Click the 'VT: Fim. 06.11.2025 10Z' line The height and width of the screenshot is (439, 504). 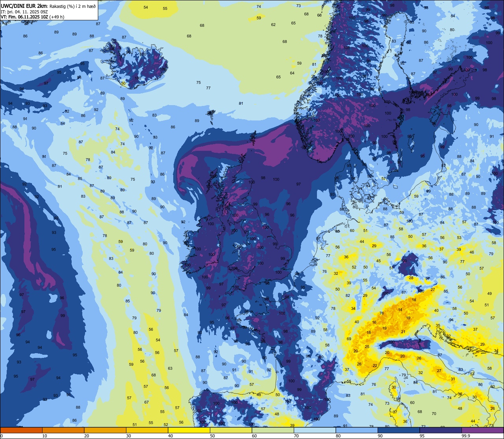tap(24, 17)
